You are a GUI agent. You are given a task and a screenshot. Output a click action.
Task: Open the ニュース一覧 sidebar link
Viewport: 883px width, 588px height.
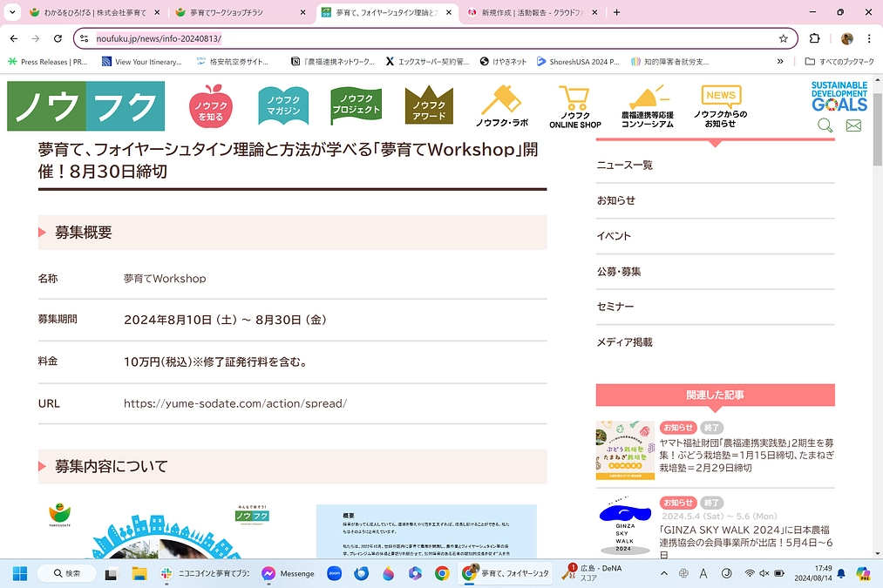[x=624, y=165]
